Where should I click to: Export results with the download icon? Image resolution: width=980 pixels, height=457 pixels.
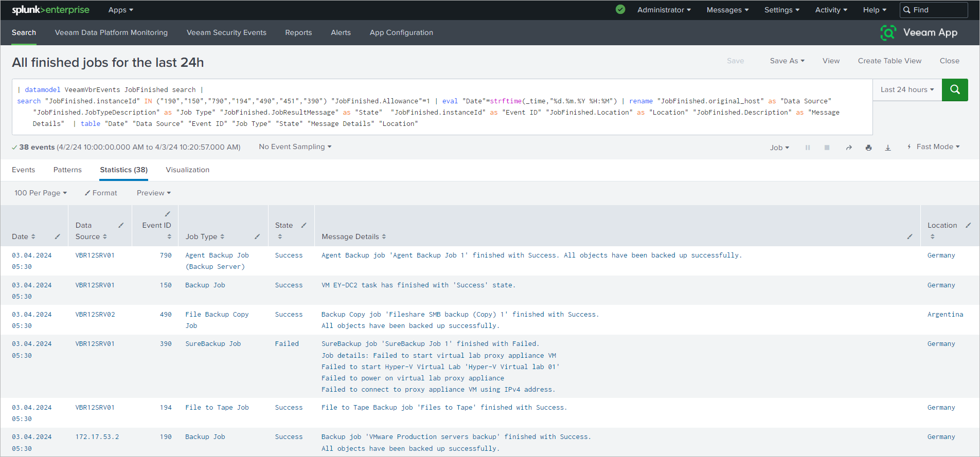point(888,148)
